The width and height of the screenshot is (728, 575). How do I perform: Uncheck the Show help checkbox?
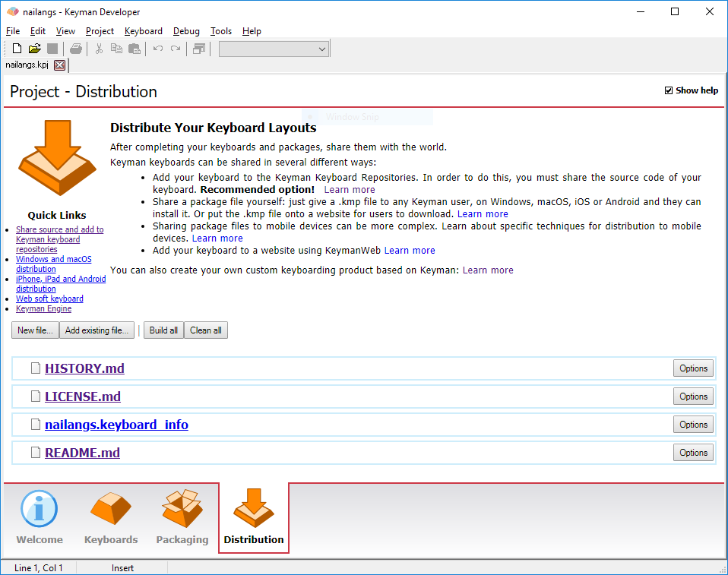(669, 90)
